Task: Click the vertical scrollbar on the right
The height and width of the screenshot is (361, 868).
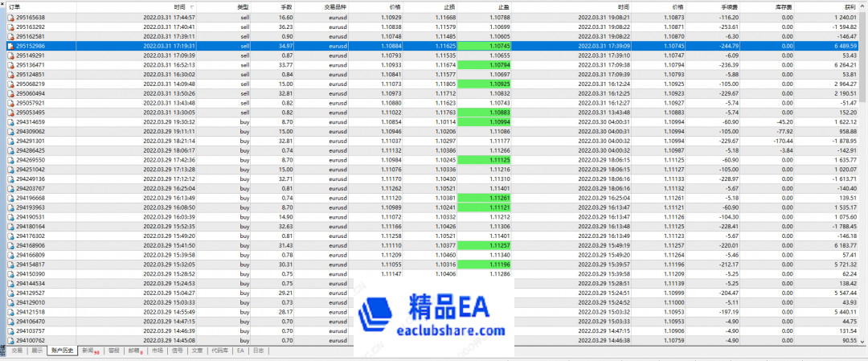Action: click(864, 177)
